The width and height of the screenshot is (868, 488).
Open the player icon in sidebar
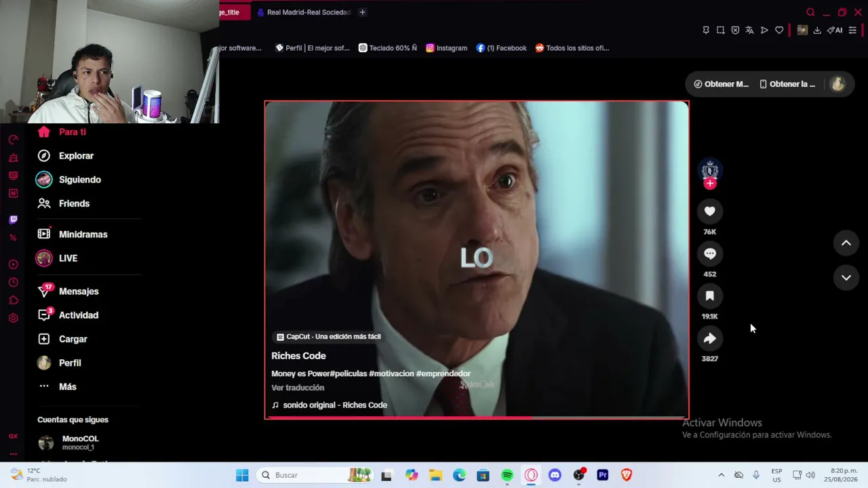click(x=13, y=264)
